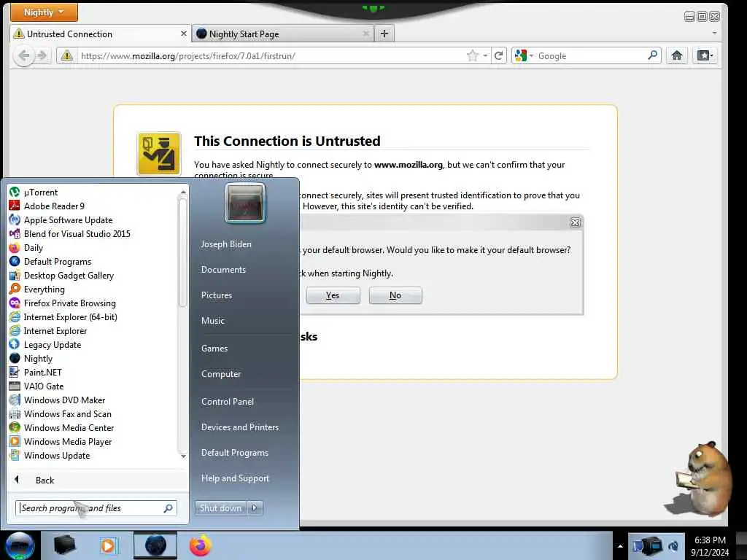Click the Start orb on the taskbar

point(19,545)
